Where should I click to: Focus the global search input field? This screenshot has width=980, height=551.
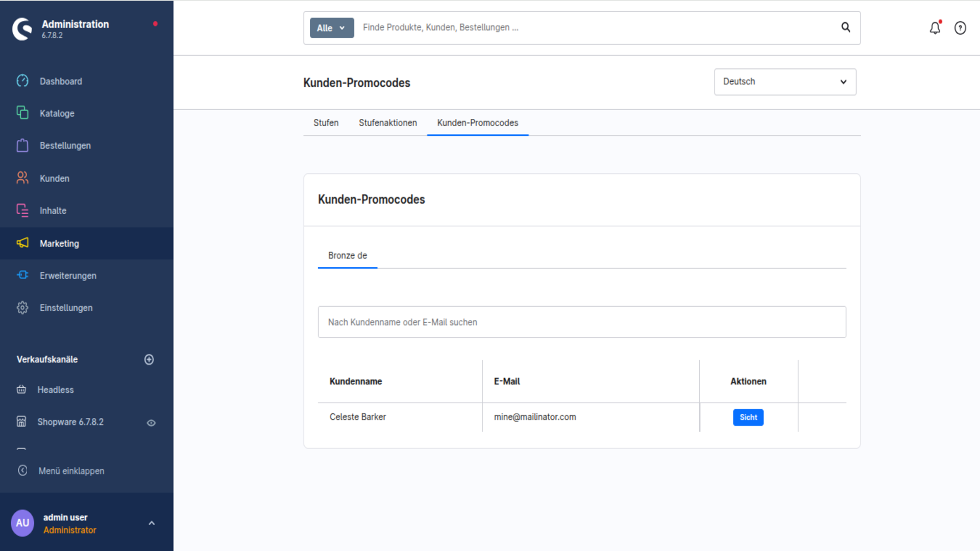coord(597,28)
